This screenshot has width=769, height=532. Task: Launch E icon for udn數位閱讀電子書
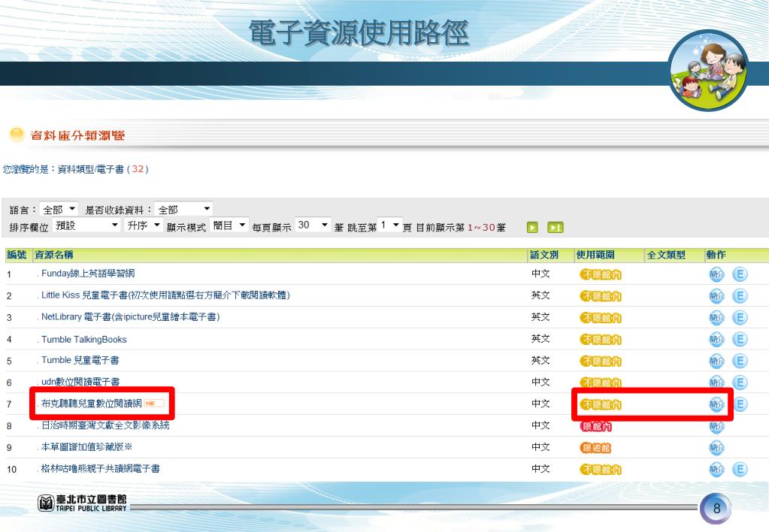tap(740, 382)
